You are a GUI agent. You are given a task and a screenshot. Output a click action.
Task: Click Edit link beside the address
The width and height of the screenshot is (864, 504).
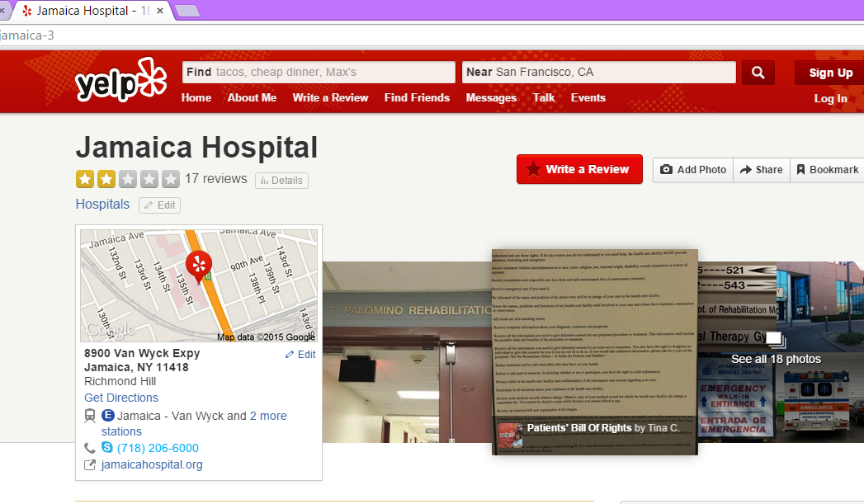300,355
